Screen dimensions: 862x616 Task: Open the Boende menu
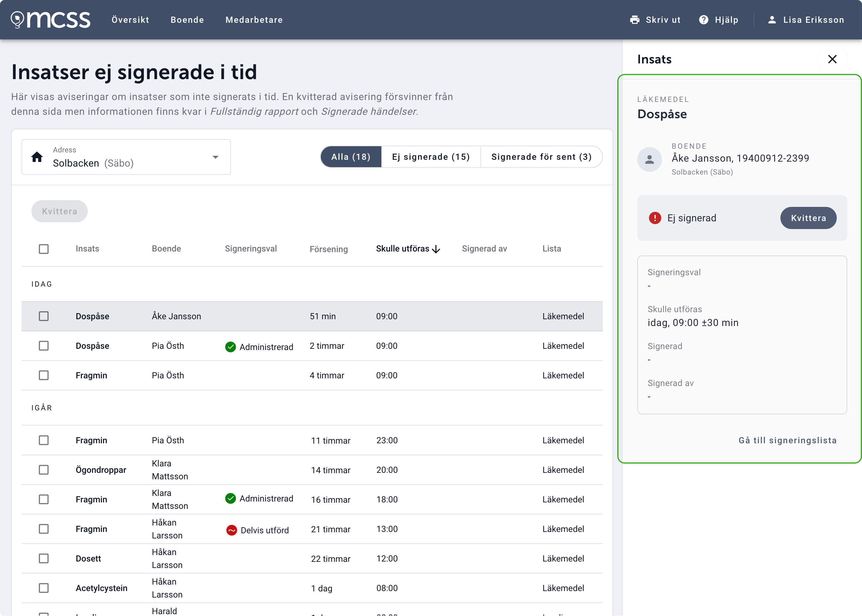pos(187,20)
